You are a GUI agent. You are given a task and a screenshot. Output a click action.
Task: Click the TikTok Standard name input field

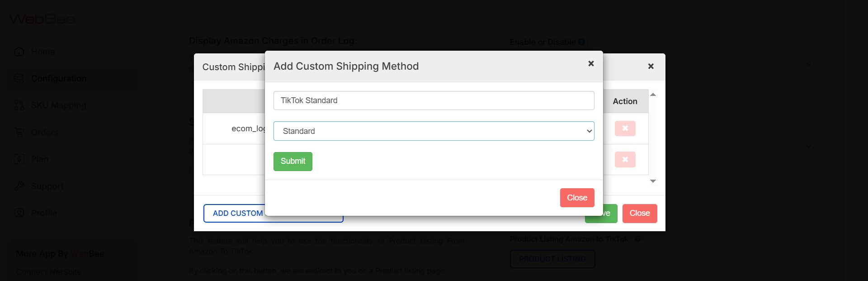(x=434, y=100)
